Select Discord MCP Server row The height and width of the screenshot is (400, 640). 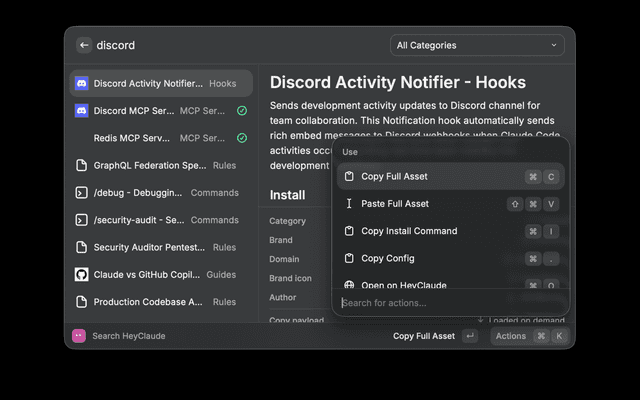point(161,111)
